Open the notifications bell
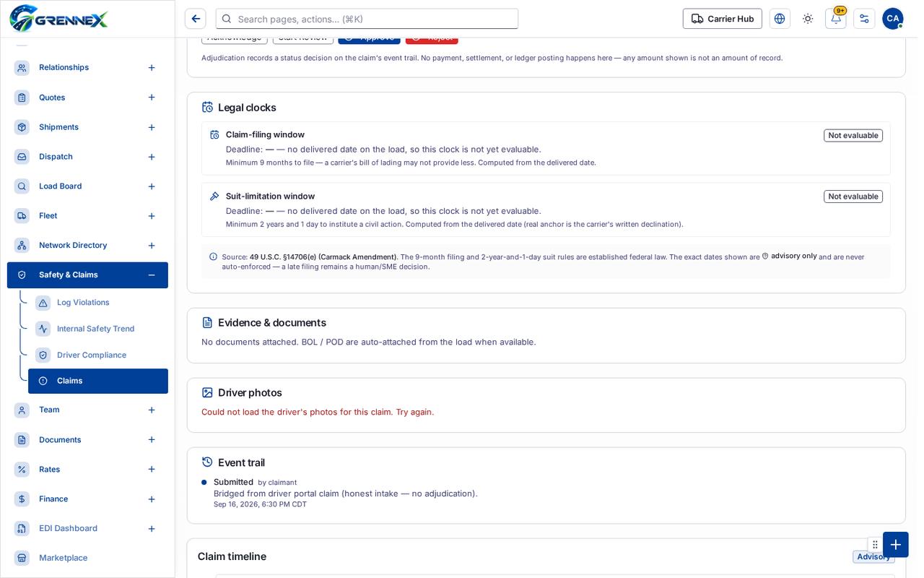 (836, 19)
